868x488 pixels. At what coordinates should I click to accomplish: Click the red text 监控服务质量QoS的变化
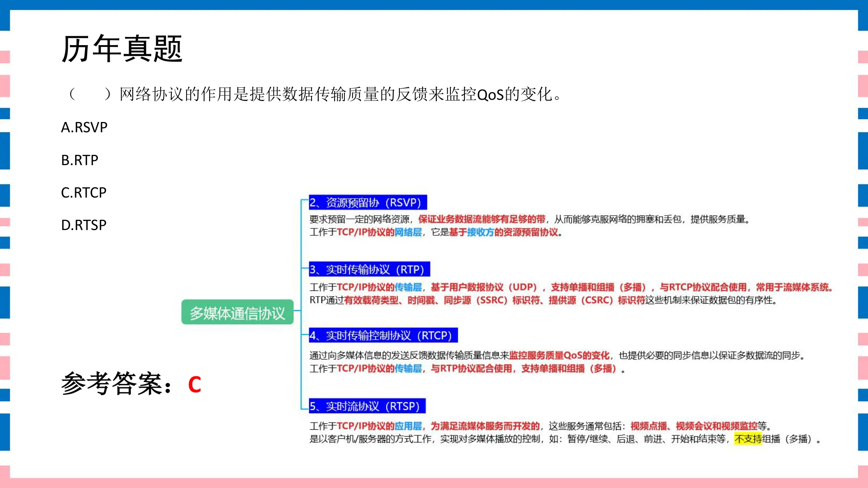(559, 355)
